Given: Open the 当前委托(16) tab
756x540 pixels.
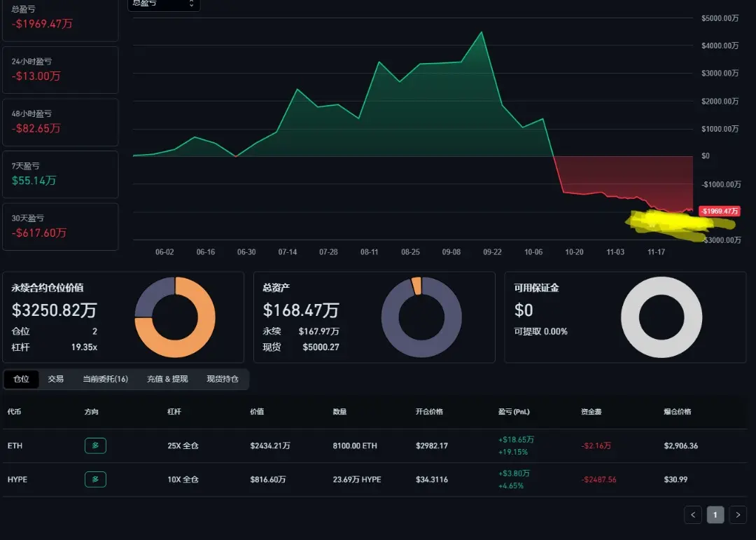Looking at the screenshot, I should point(106,379).
